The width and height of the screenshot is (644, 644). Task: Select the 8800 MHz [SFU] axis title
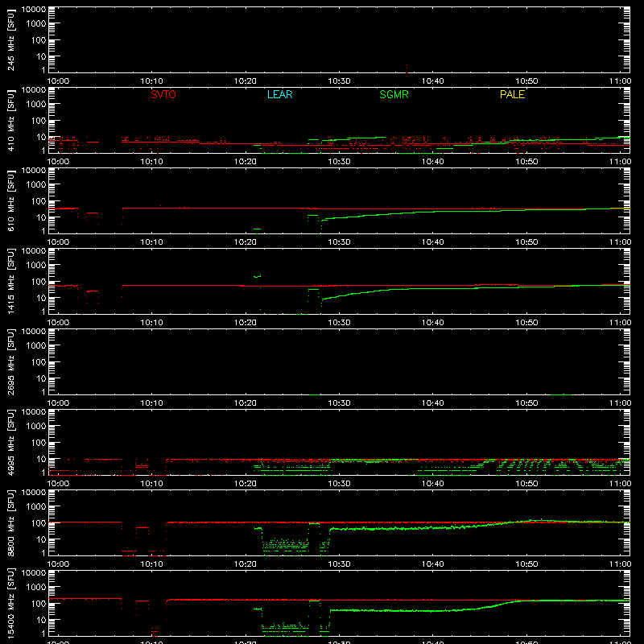[x=10, y=522]
